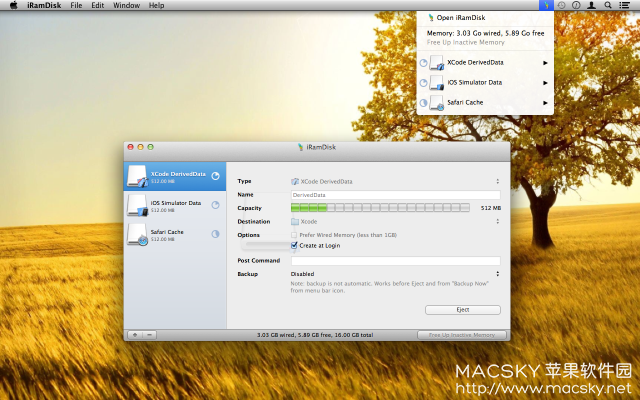Select iOS Simulator Data row in sidebar
Viewport: 640px width, 400px height.
pyautogui.click(x=175, y=205)
